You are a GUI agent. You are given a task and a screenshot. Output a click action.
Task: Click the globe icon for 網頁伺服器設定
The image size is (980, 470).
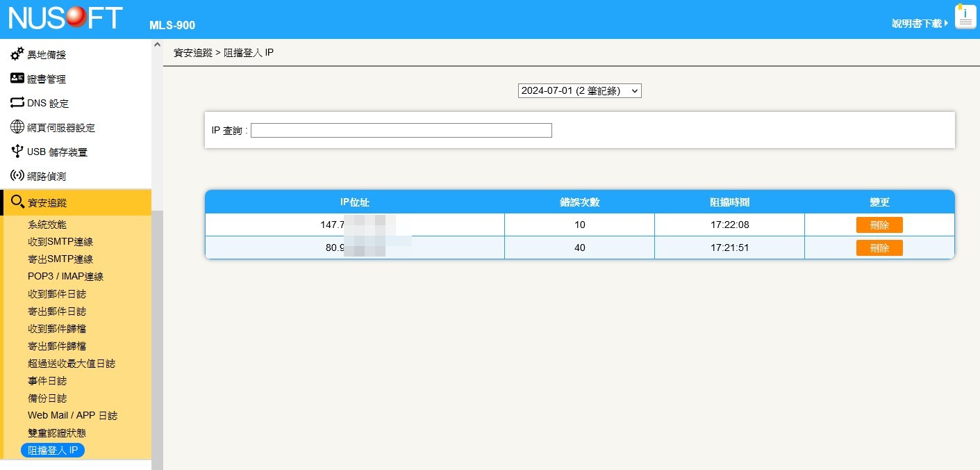pyautogui.click(x=17, y=127)
